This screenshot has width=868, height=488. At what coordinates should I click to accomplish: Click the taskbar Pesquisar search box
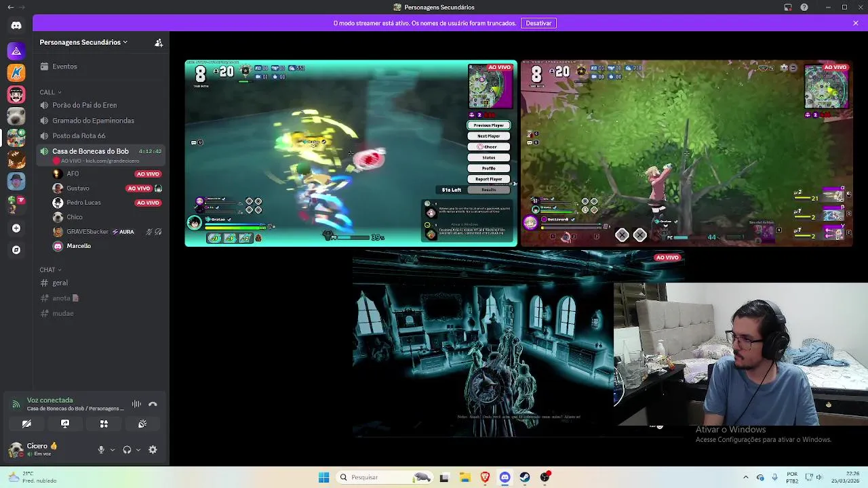(x=384, y=477)
